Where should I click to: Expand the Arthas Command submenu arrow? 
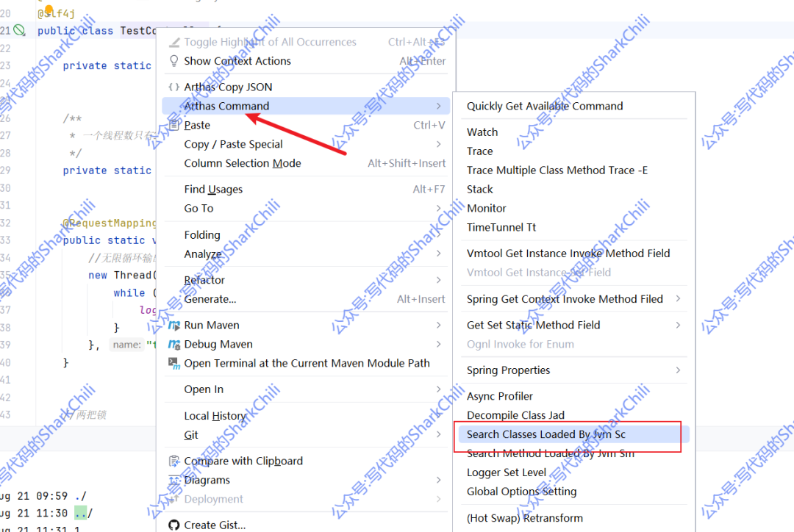point(438,106)
